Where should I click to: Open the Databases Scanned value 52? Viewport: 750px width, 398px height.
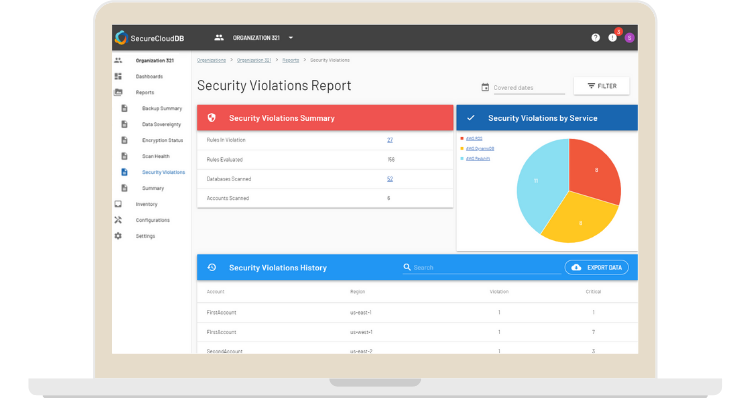tap(390, 179)
